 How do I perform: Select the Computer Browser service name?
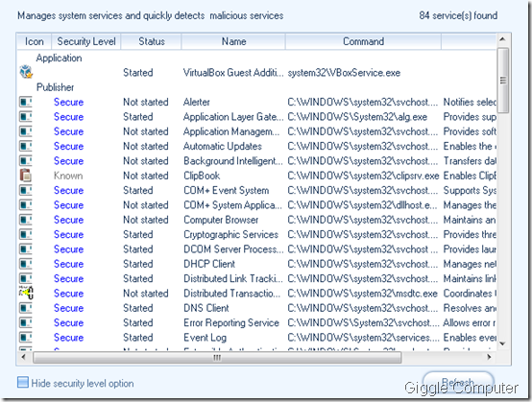click(221, 220)
